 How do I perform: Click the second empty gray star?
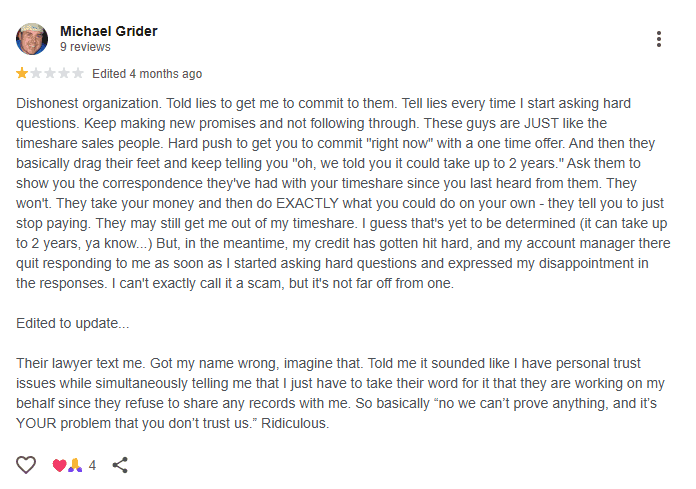[x=36, y=74]
